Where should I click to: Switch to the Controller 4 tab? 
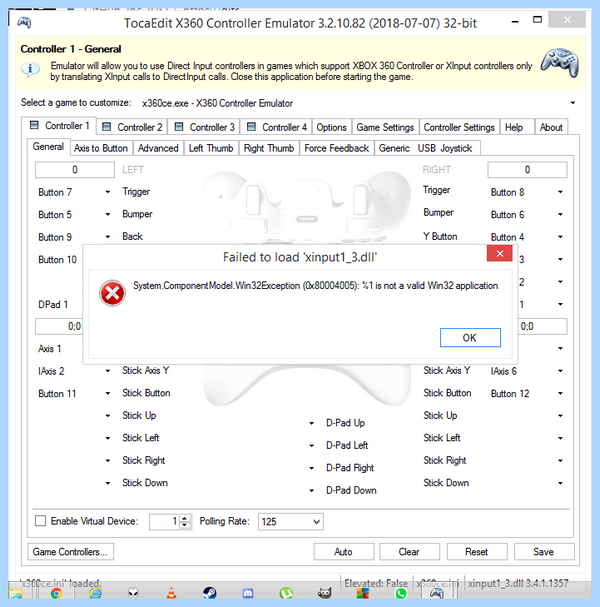coord(277,127)
